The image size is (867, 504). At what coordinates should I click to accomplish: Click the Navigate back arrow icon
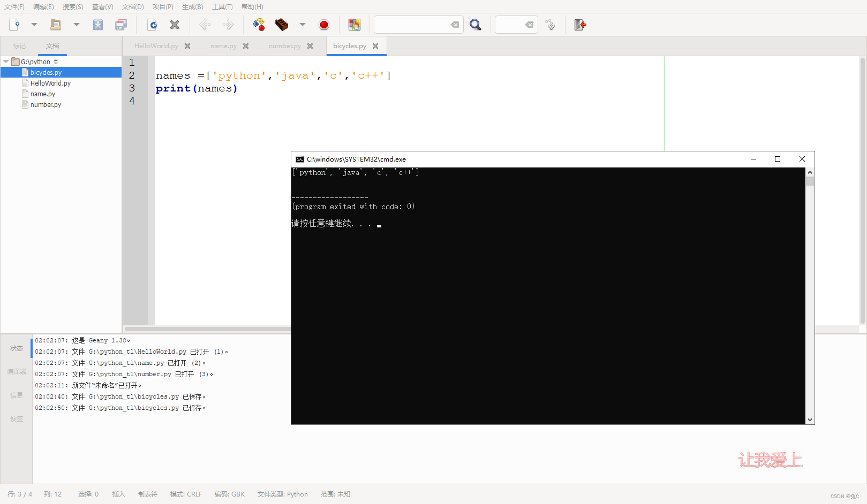(205, 25)
